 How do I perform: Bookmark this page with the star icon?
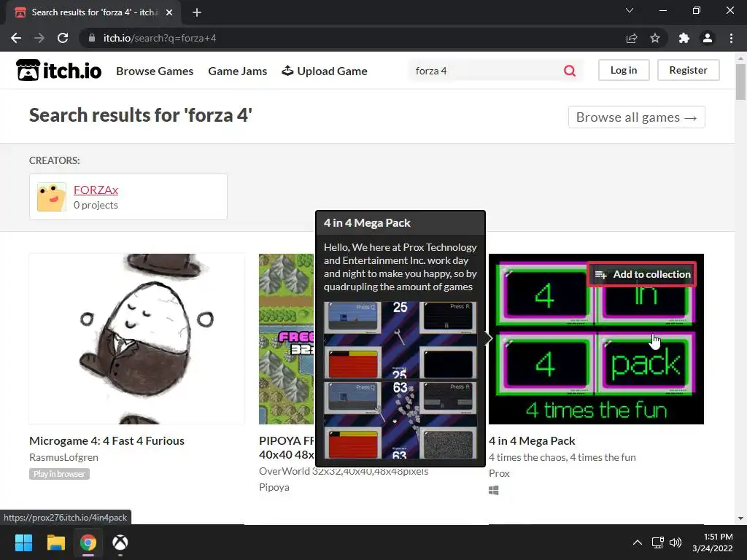coord(655,38)
